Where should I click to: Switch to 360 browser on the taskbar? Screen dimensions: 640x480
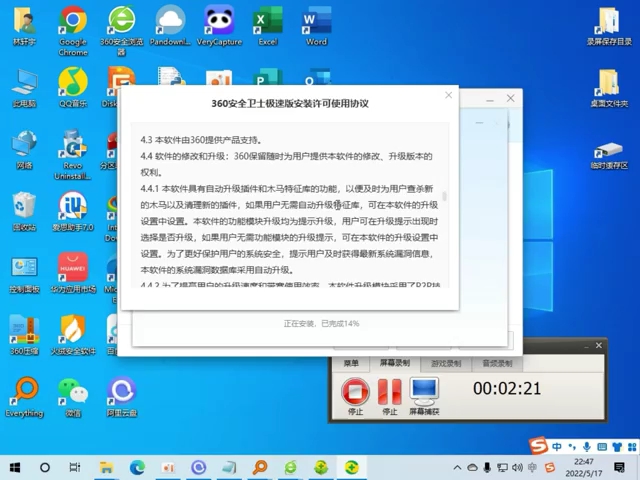click(291, 467)
